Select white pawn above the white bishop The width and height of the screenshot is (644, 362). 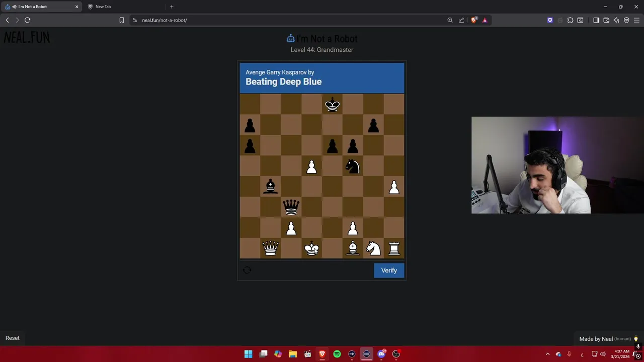(353, 228)
